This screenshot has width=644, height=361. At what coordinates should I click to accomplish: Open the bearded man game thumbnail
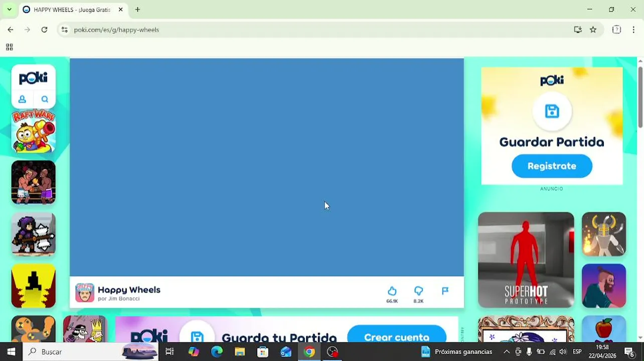[x=604, y=286]
